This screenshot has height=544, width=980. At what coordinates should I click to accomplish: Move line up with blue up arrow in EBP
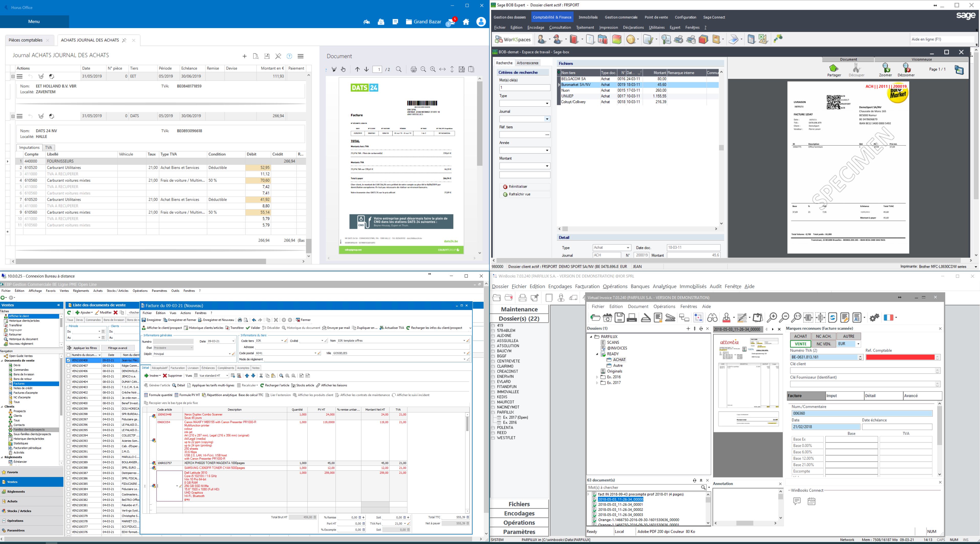pyautogui.click(x=247, y=376)
